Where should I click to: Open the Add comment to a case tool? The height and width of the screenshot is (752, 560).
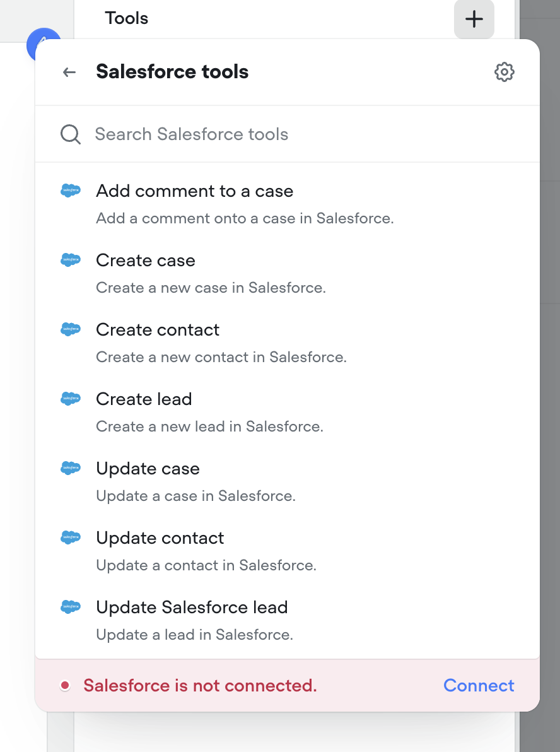[x=194, y=191]
